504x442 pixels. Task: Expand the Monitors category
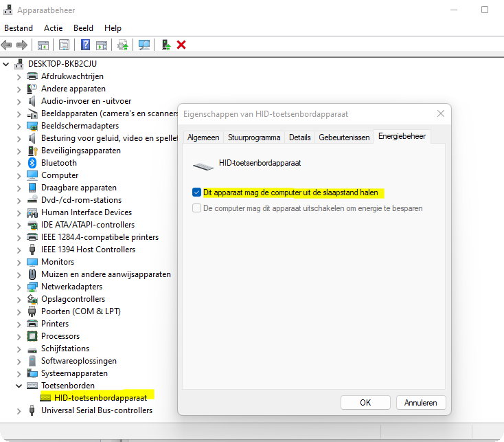pos(19,262)
